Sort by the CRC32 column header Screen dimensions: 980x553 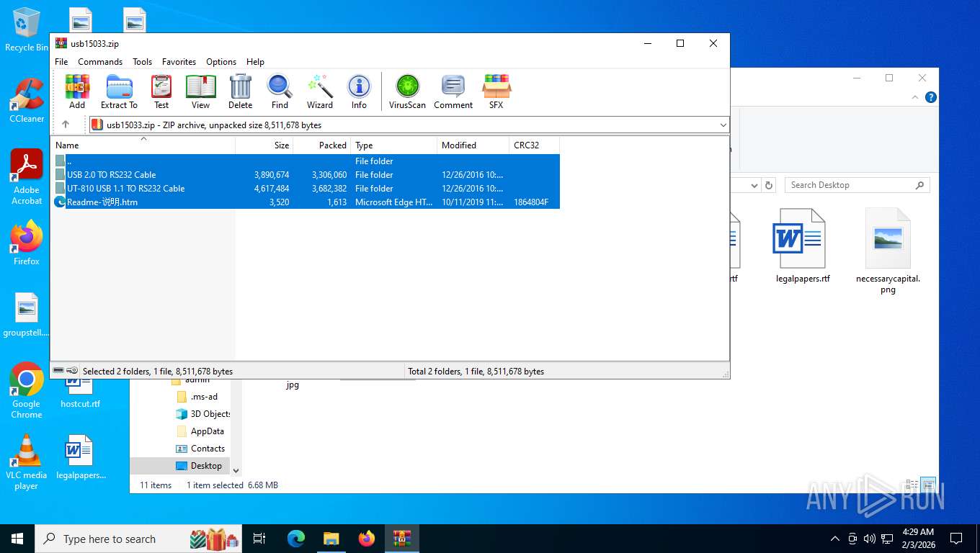tap(534, 145)
